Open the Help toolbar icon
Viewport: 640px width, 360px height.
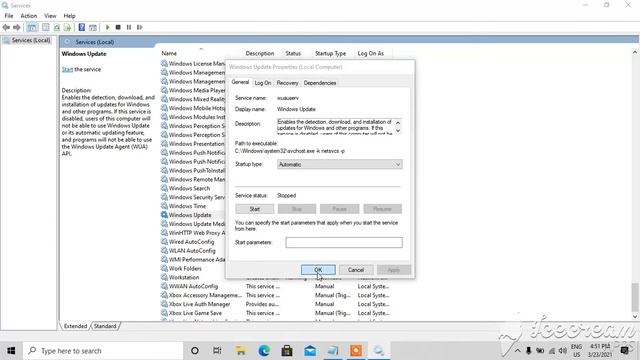point(82,27)
